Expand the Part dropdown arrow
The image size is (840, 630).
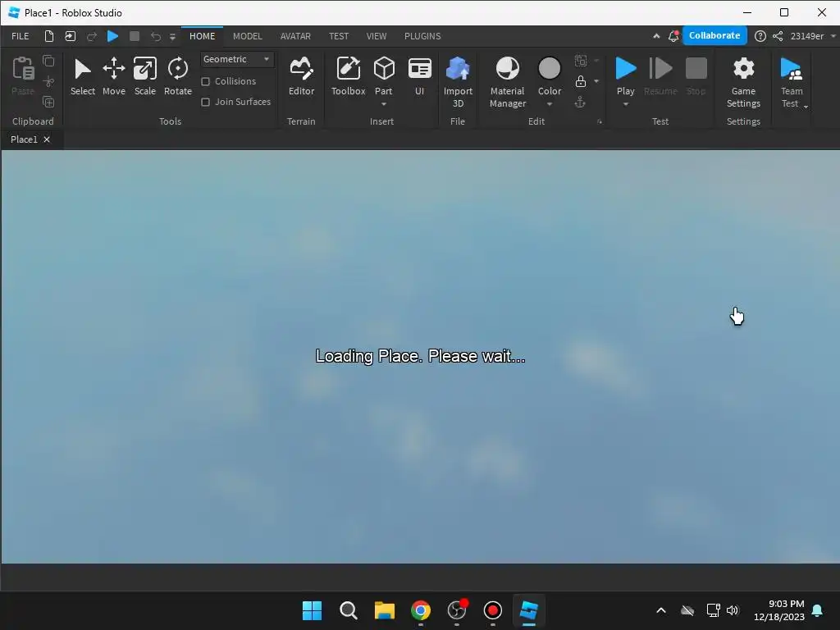pyautogui.click(x=384, y=104)
